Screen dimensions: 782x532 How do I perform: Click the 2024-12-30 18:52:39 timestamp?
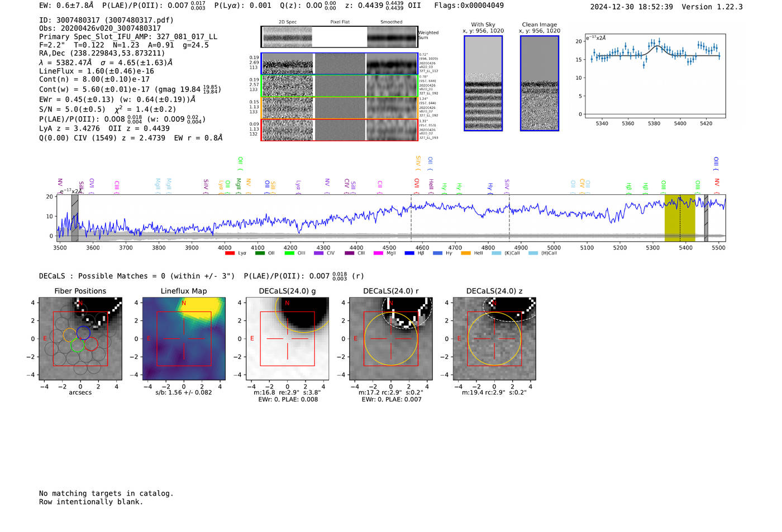(x=631, y=7)
